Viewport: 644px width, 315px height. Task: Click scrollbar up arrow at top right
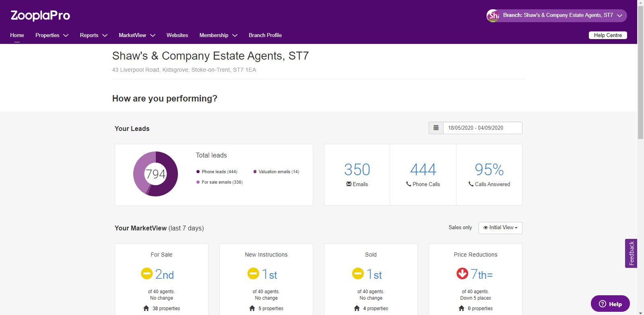coord(640,2)
